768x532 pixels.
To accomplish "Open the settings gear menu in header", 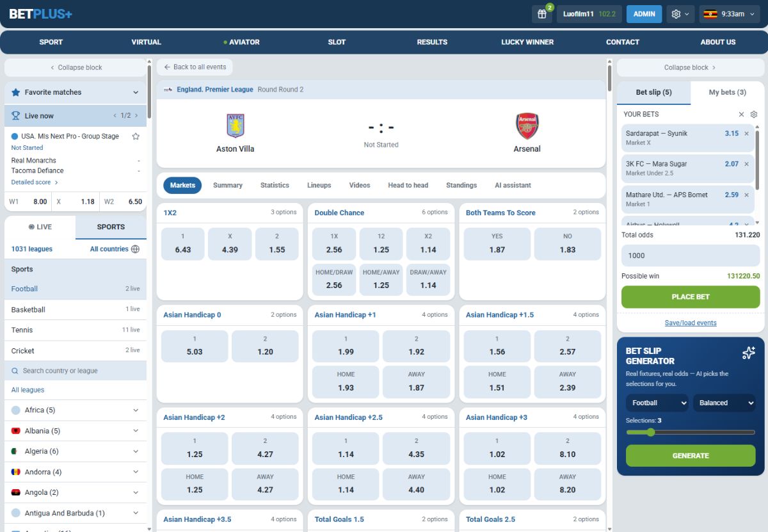I will point(680,14).
